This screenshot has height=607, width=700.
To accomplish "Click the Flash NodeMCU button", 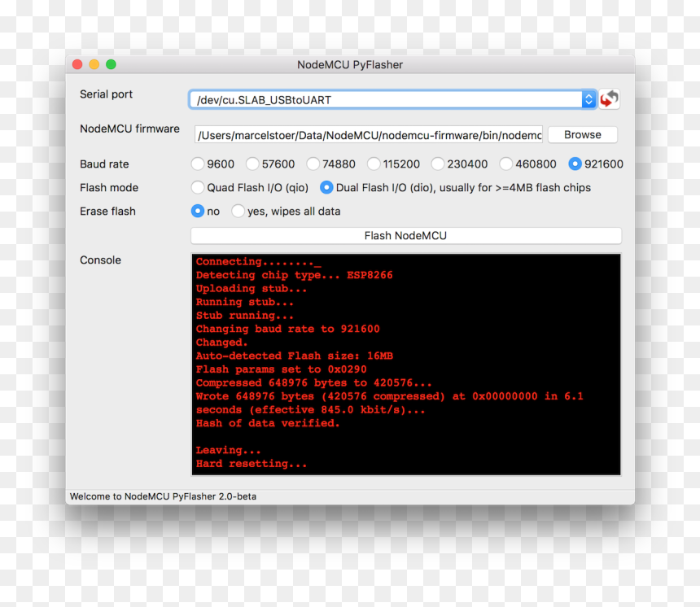I will [x=406, y=236].
